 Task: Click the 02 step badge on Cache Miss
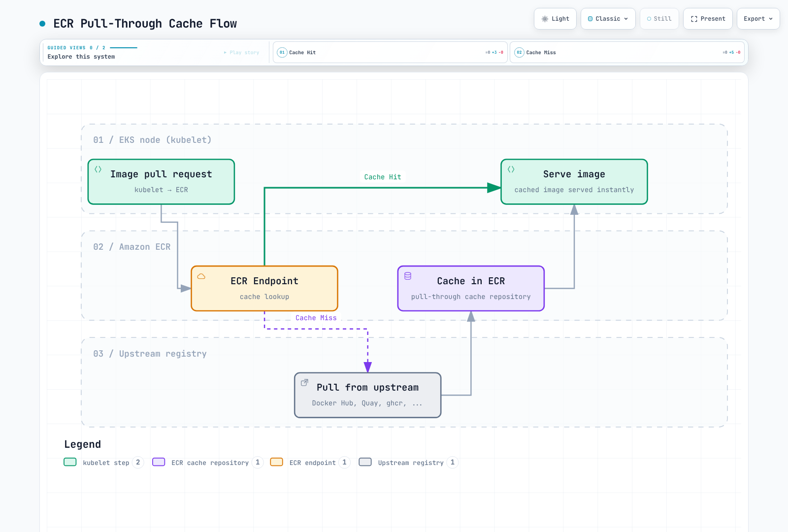tap(519, 52)
